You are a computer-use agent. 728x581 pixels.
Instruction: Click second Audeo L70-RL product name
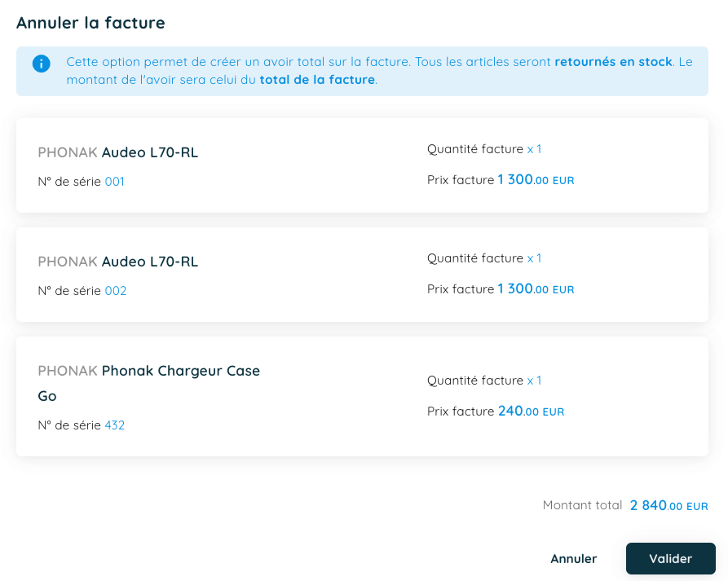pyautogui.click(x=150, y=262)
